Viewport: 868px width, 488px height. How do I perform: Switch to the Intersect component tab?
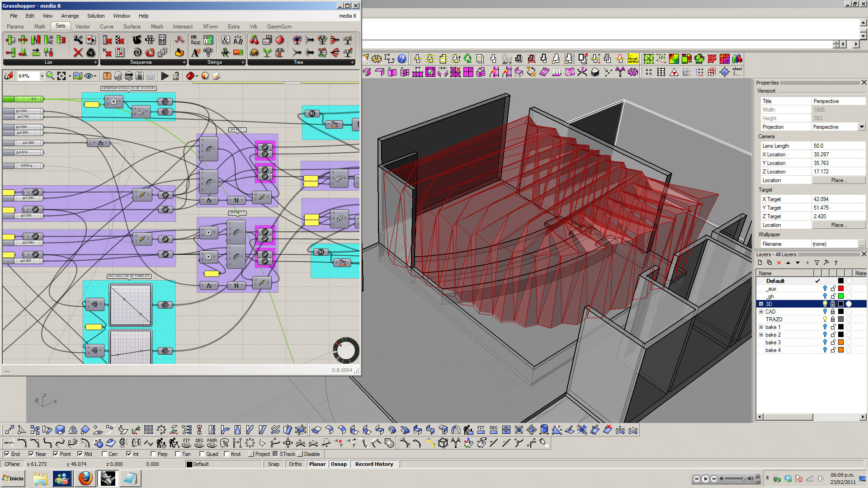(183, 27)
